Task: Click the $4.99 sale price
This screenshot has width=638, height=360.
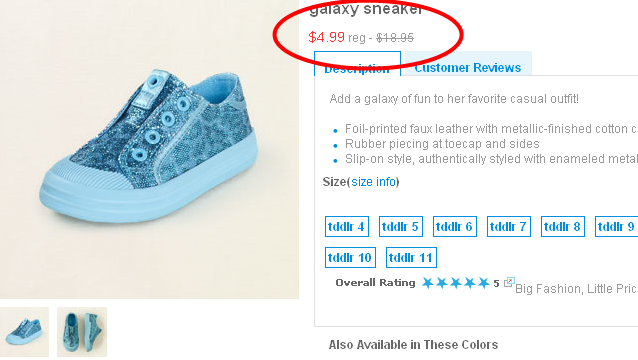Action: pyautogui.click(x=327, y=37)
